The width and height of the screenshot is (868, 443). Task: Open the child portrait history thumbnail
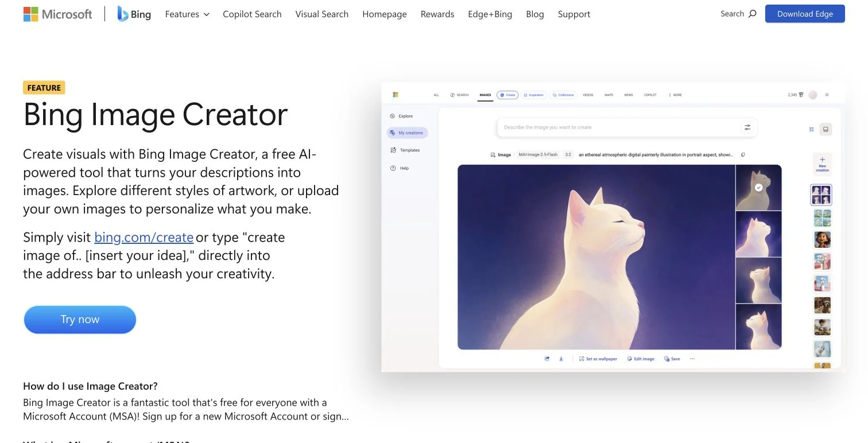point(822,239)
